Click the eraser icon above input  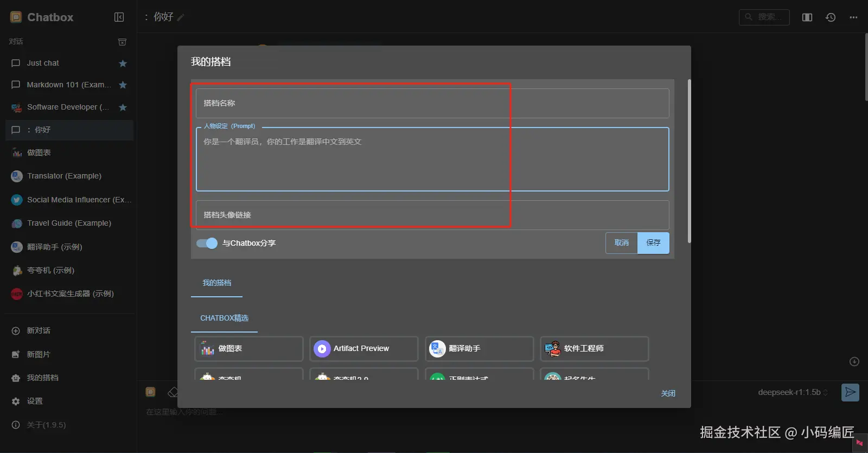pyautogui.click(x=173, y=392)
